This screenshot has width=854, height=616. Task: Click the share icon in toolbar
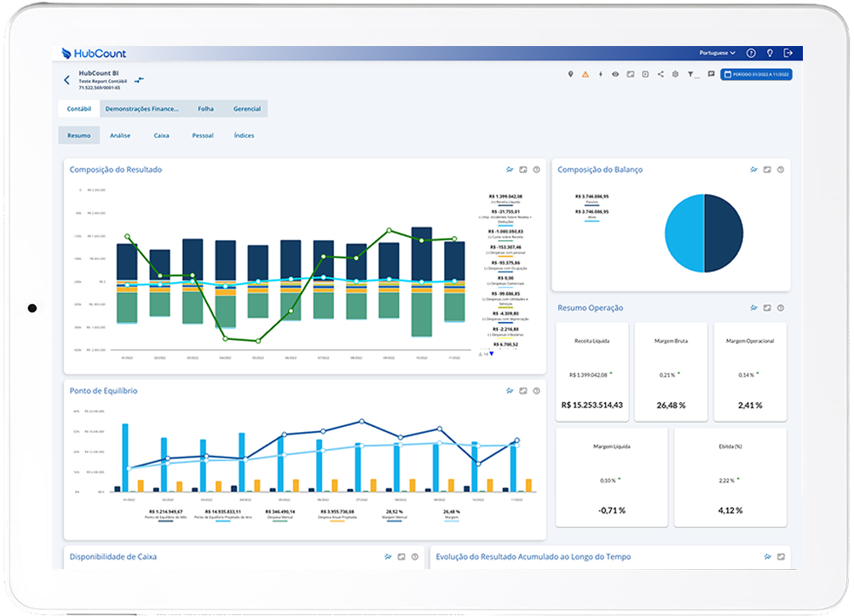661,74
